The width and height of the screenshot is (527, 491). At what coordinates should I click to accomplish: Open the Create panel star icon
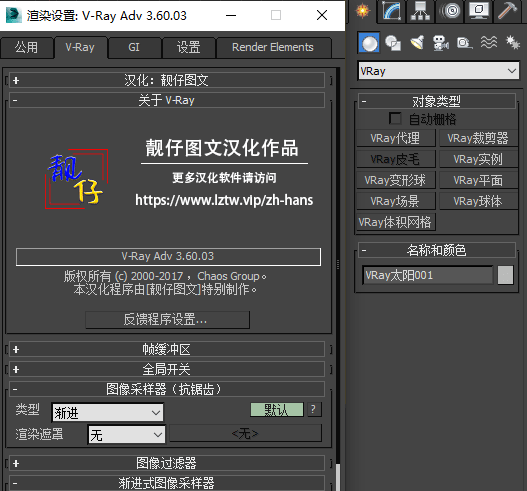pyautogui.click(x=363, y=11)
